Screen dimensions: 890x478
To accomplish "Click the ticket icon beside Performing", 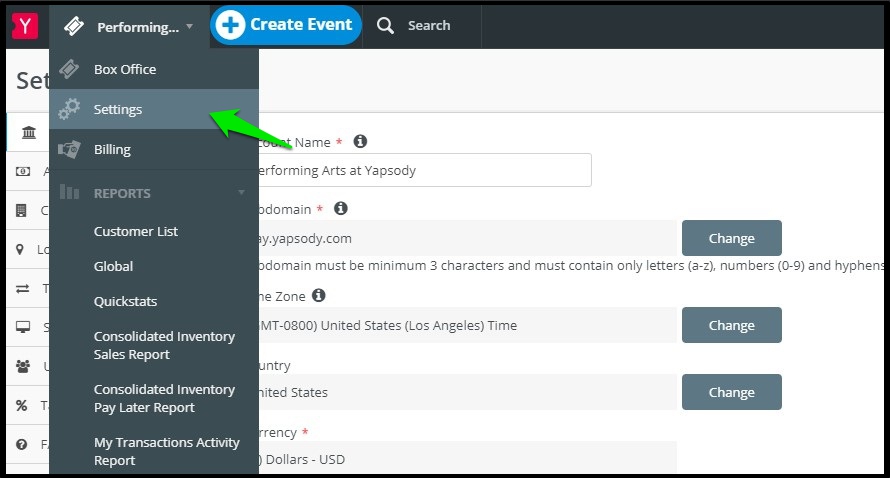I will click(x=74, y=26).
